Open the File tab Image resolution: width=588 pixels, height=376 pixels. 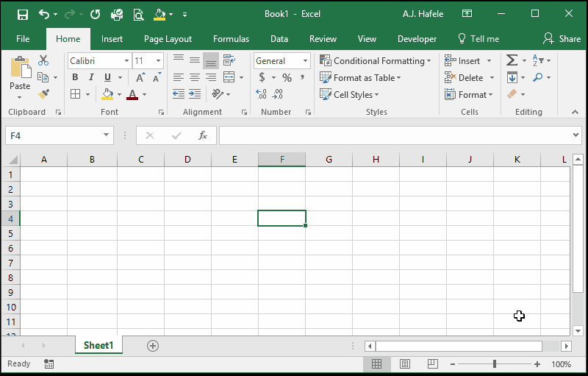[23, 39]
